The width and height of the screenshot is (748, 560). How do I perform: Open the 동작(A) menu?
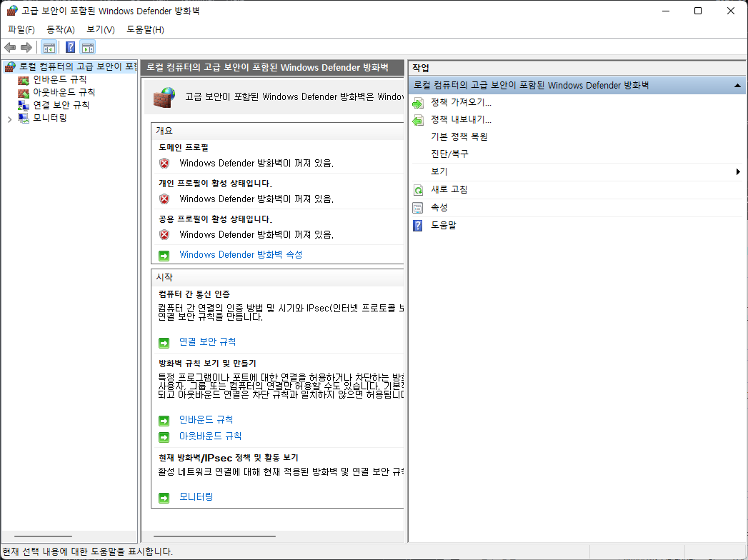tap(61, 29)
